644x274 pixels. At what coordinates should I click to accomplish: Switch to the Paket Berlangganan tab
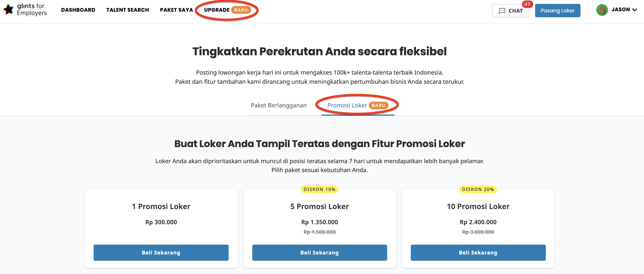coord(278,105)
